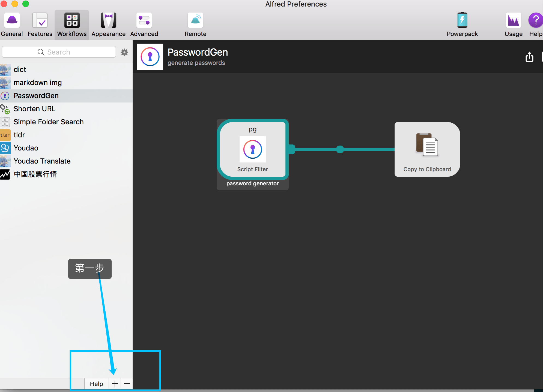Click the workflow share export icon
Screen dimensions: 543x392
point(529,57)
